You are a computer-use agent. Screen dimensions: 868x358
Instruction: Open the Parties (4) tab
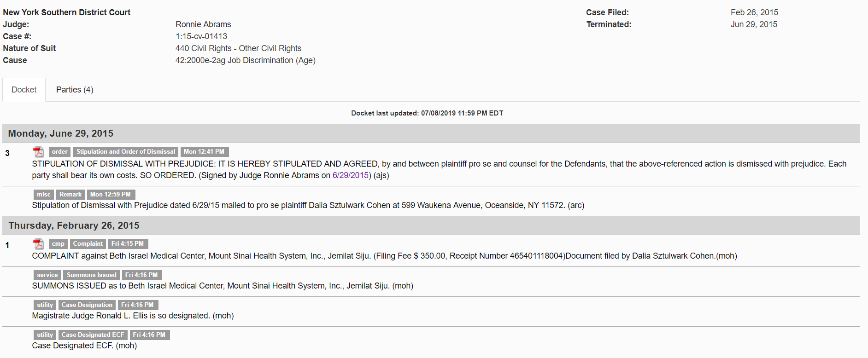pyautogui.click(x=75, y=90)
